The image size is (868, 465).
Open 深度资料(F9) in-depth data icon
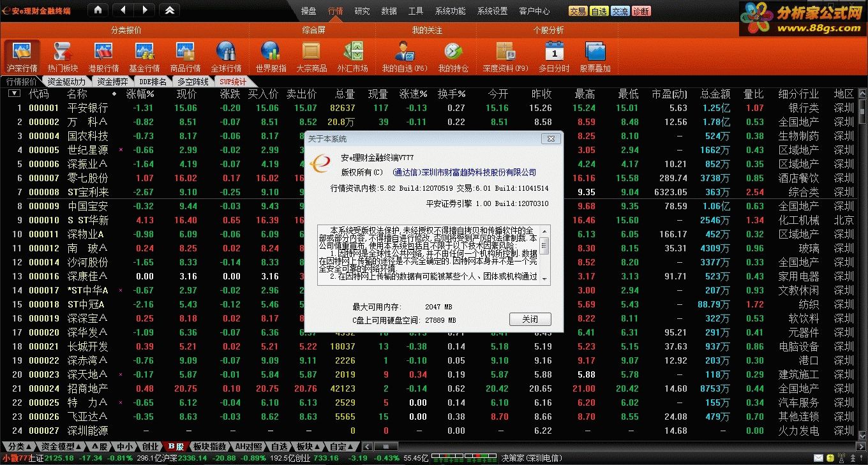coord(505,56)
